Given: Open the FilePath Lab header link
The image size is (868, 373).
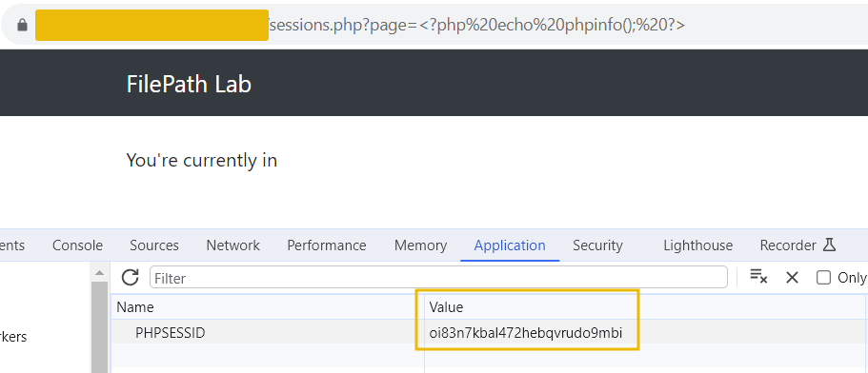Looking at the screenshot, I should coord(189,84).
